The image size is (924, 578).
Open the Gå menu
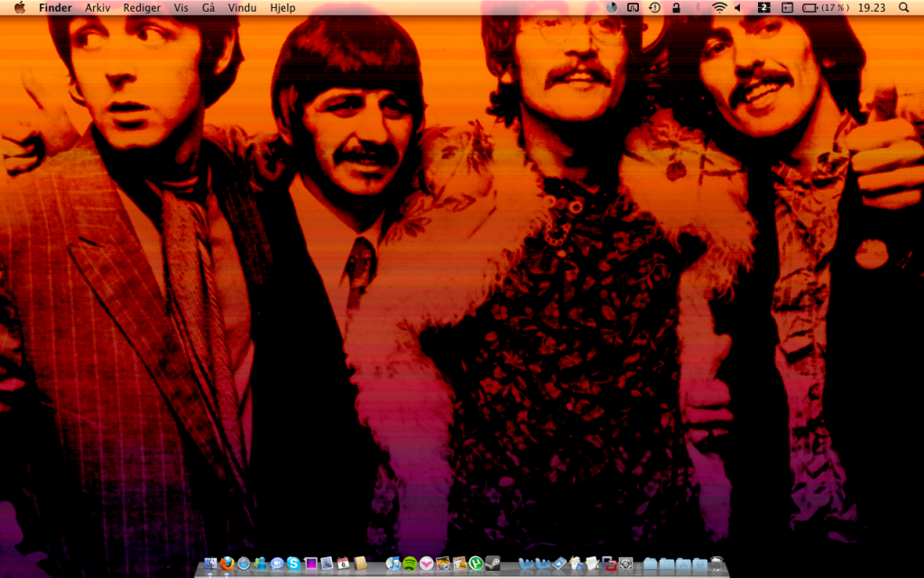pos(208,7)
